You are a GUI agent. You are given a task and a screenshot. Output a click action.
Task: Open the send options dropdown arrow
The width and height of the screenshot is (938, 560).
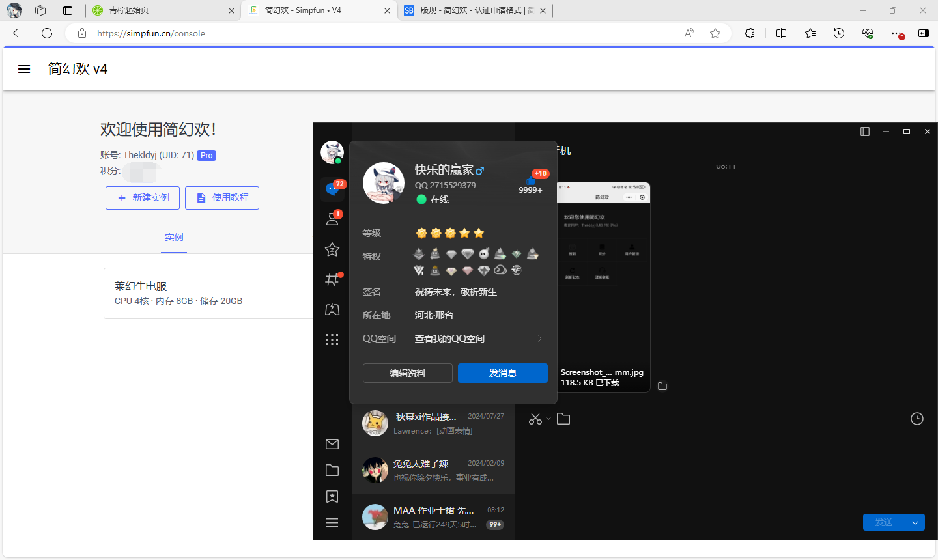coord(915,522)
